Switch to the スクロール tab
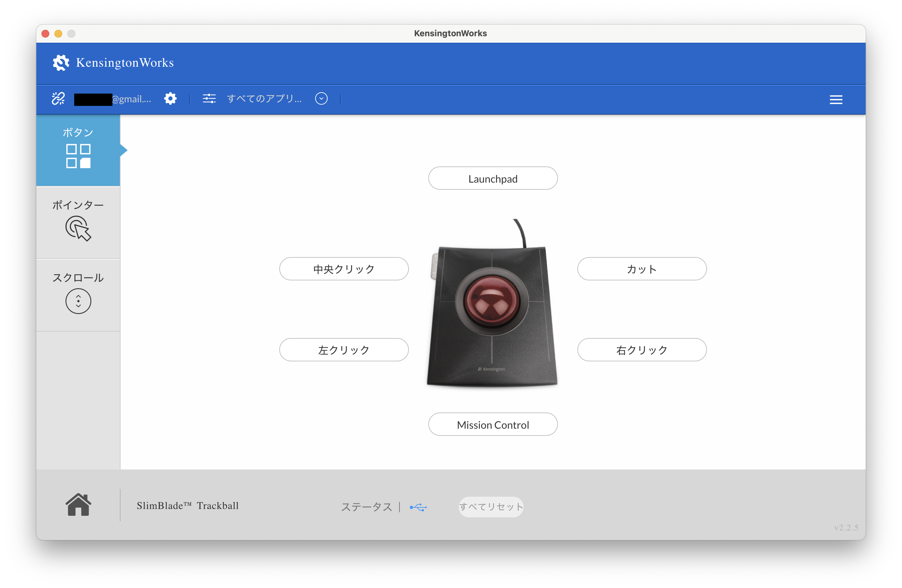Screen dimensions: 902x588 (78, 295)
